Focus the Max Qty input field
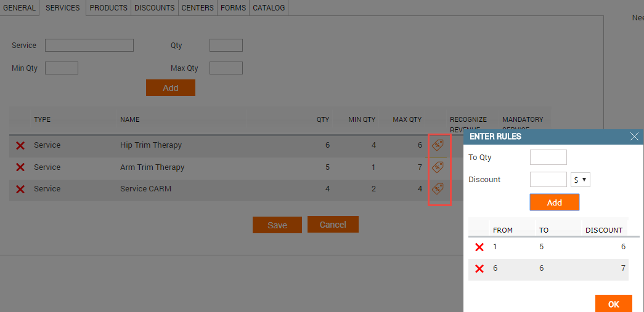Screen dimensions: 644x312 click(x=226, y=68)
